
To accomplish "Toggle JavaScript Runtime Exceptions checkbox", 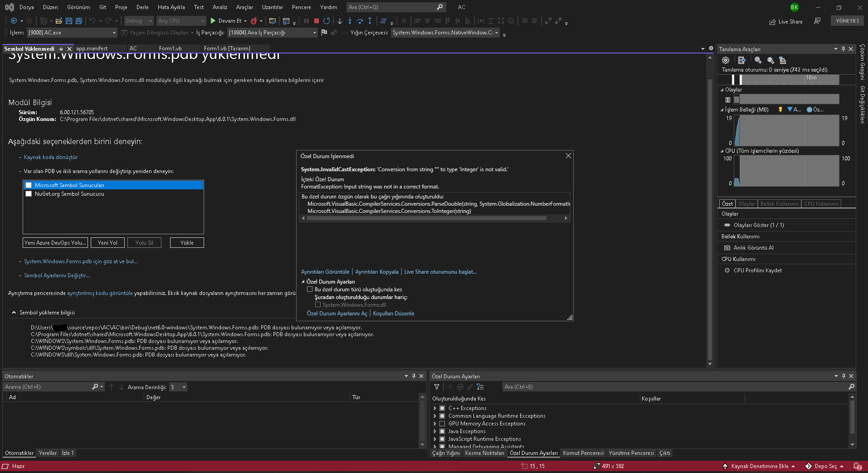I will tap(442, 439).
